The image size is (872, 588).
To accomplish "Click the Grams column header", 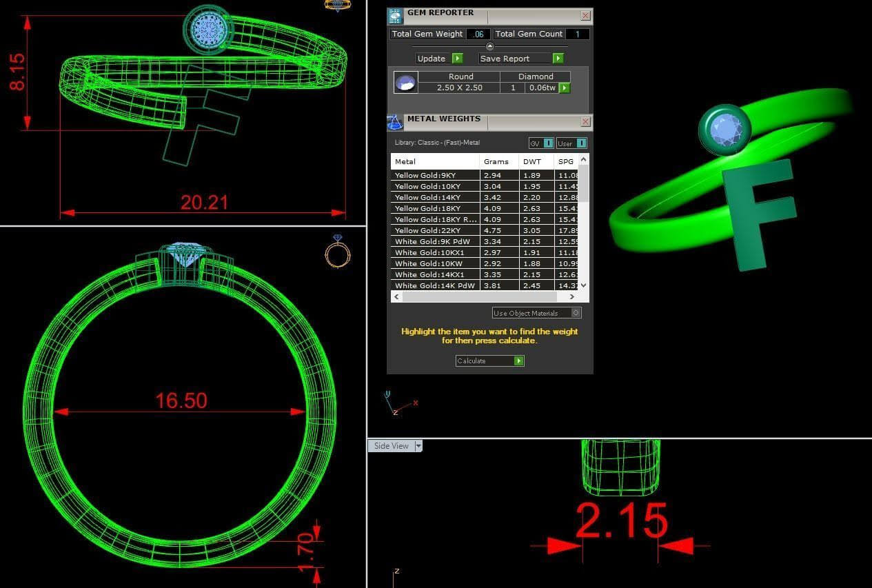I will pos(496,162).
